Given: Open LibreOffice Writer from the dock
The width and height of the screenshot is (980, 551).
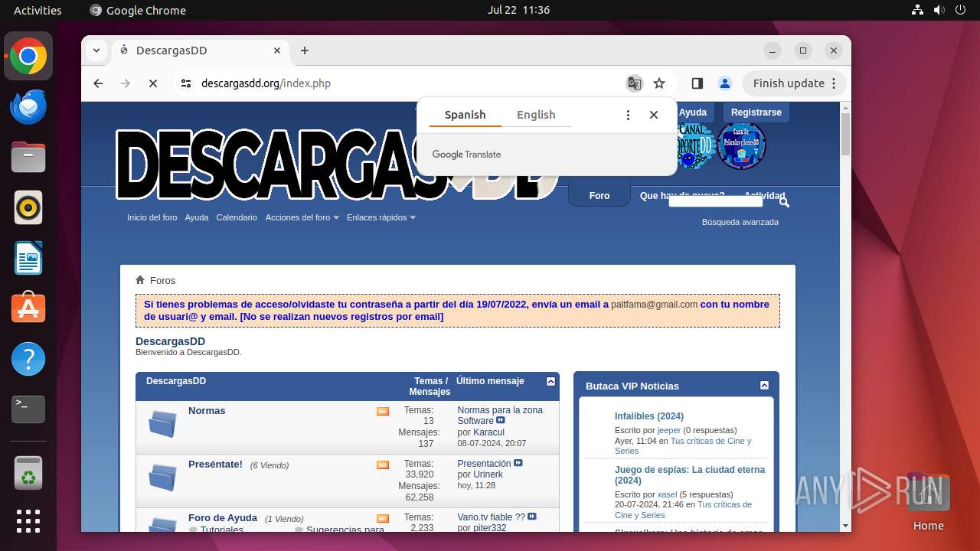Looking at the screenshot, I should (x=28, y=258).
